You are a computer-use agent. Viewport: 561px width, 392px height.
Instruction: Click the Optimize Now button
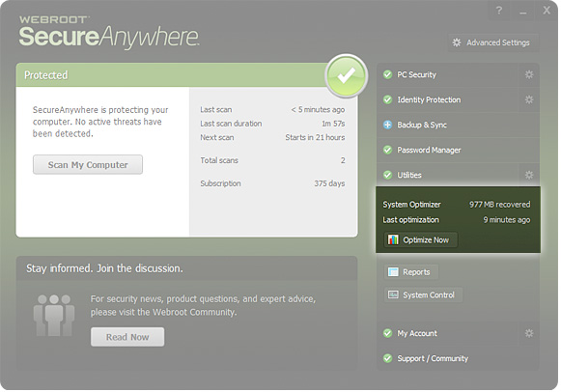pos(420,239)
